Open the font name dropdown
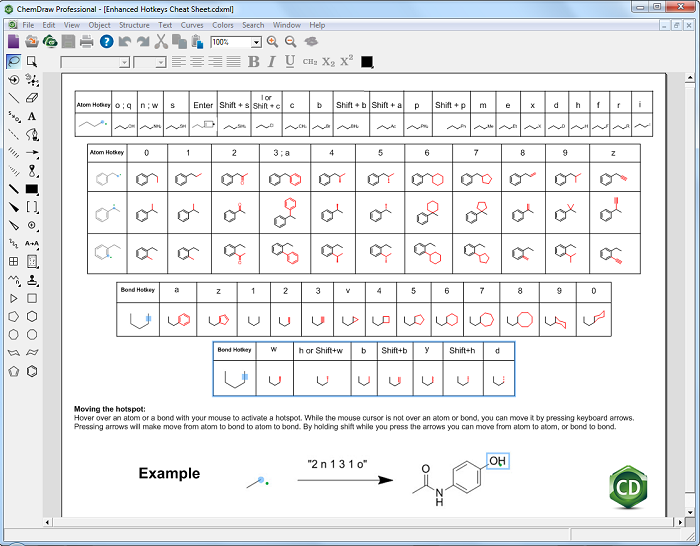700x546 pixels. [124, 62]
